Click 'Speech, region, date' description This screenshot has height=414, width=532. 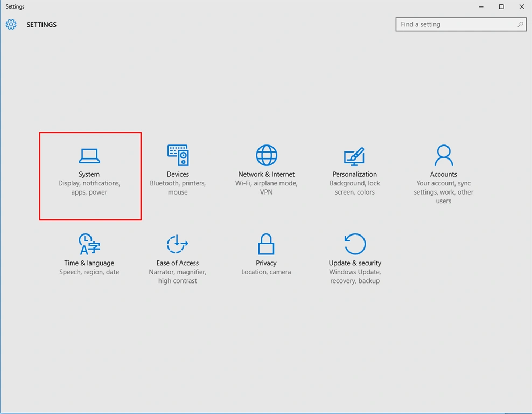pyautogui.click(x=89, y=272)
